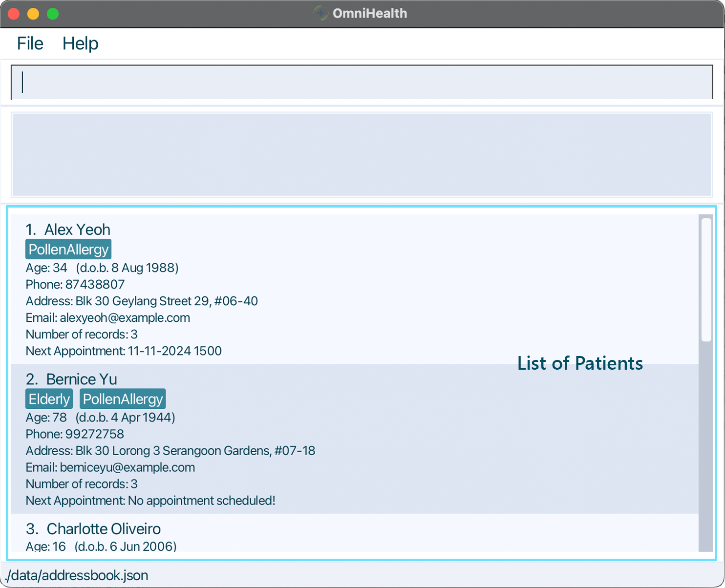Click the Elderly tag
The width and height of the screenshot is (725, 588).
click(x=49, y=399)
